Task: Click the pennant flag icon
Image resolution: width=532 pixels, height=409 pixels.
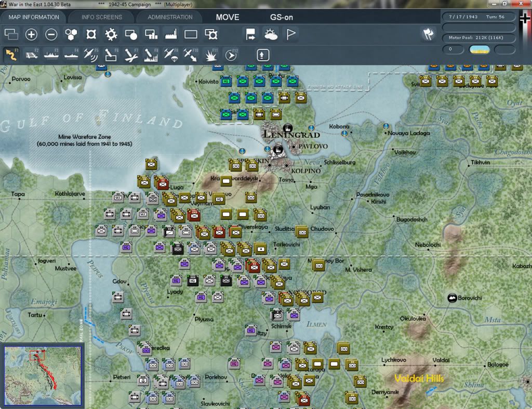Action: coord(291,34)
